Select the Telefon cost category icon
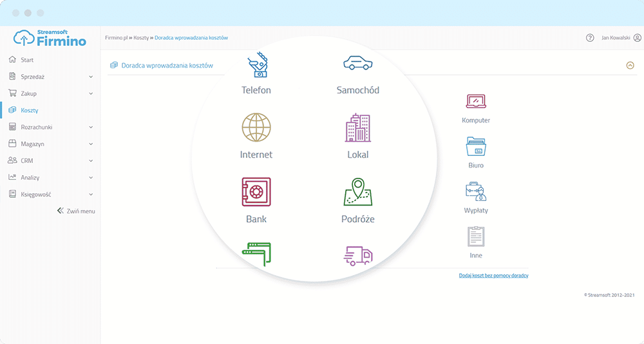This screenshot has height=344, width=644. coord(256,65)
